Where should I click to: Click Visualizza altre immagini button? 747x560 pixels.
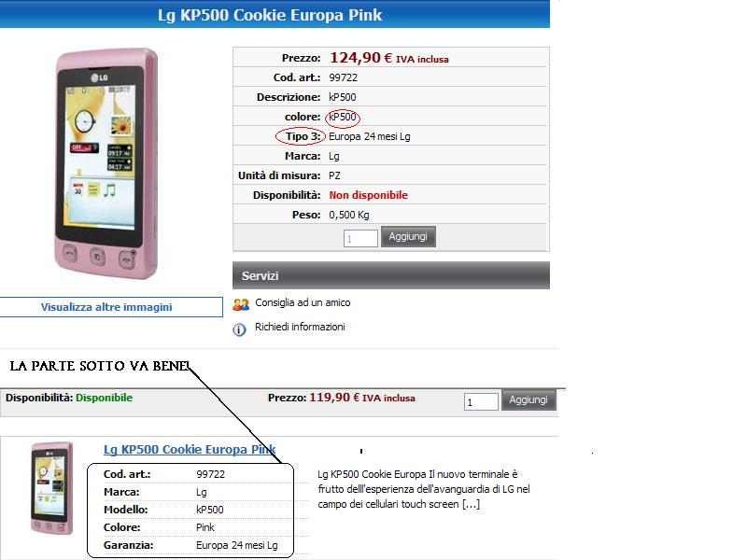pyautogui.click(x=111, y=307)
